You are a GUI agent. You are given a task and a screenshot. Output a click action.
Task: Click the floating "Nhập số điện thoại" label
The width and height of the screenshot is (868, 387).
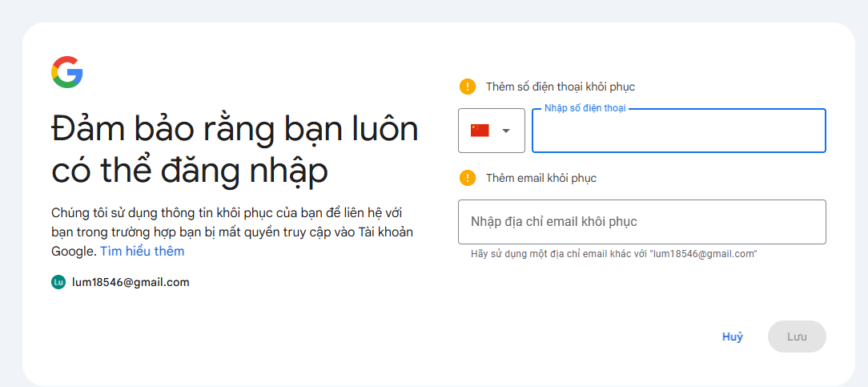[x=585, y=108]
